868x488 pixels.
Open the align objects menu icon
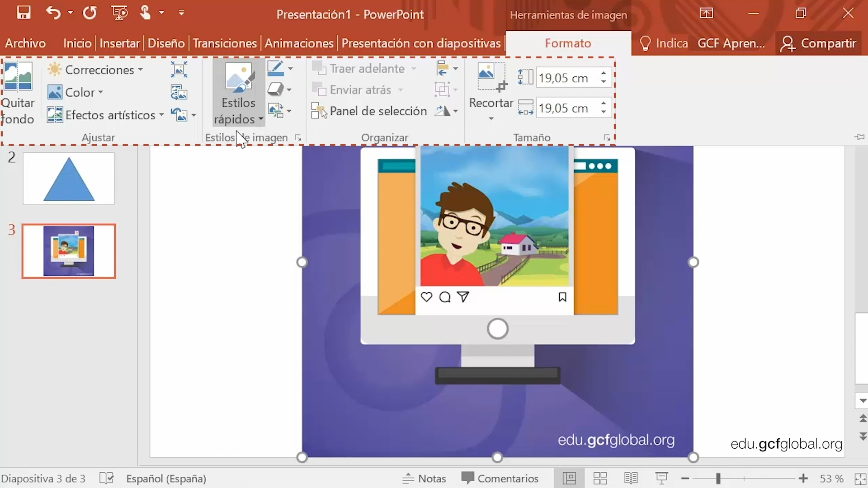click(x=443, y=68)
